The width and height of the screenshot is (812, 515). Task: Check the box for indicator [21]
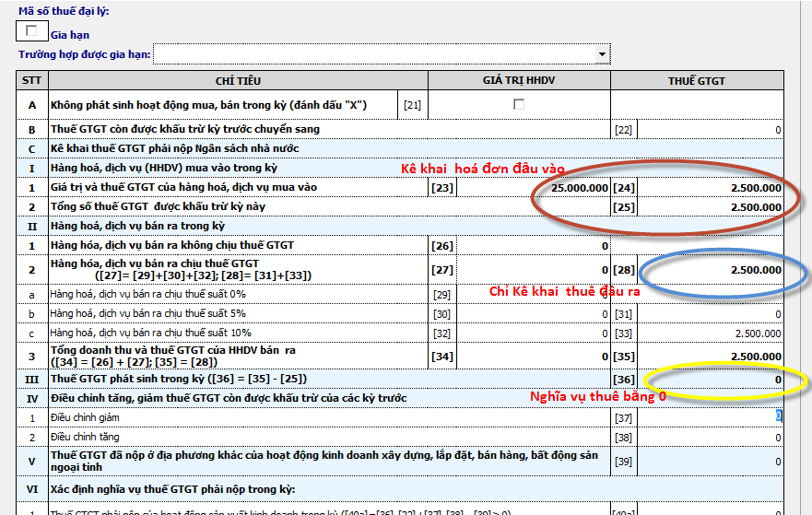(x=518, y=105)
